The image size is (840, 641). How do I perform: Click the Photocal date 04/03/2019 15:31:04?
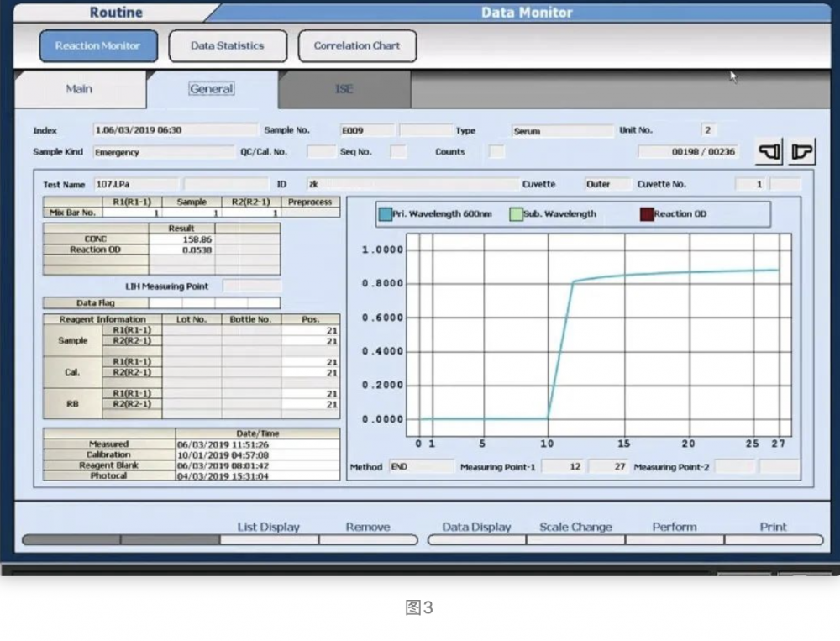(257, 476)
